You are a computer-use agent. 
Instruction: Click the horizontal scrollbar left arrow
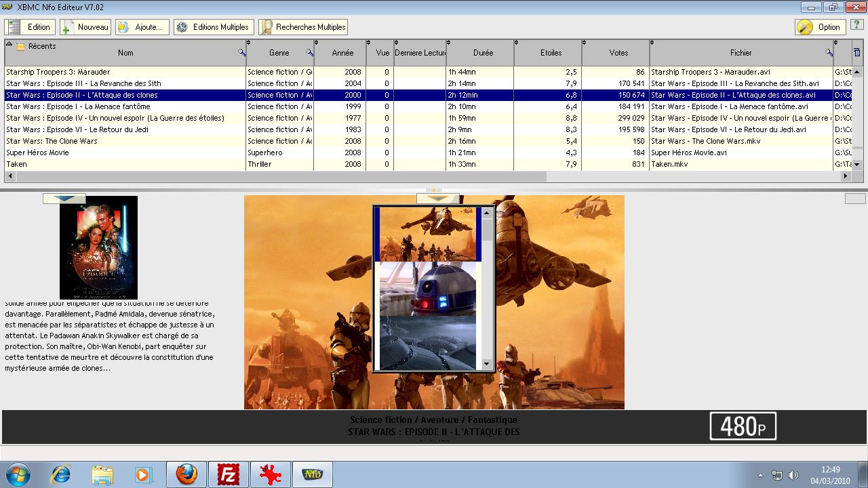point(10,176)
